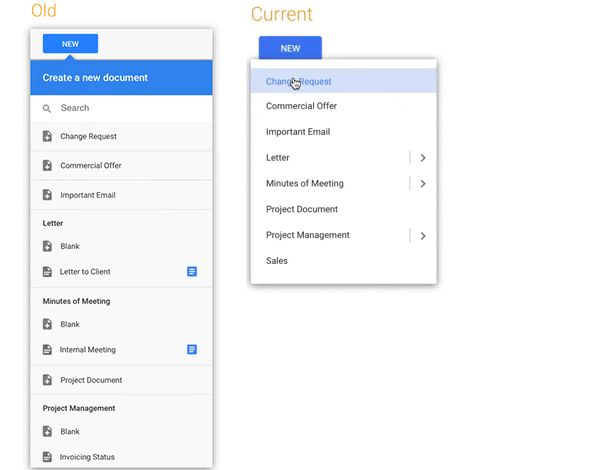
Task: Click the Invoicing Status document icon
Action: 47,457
